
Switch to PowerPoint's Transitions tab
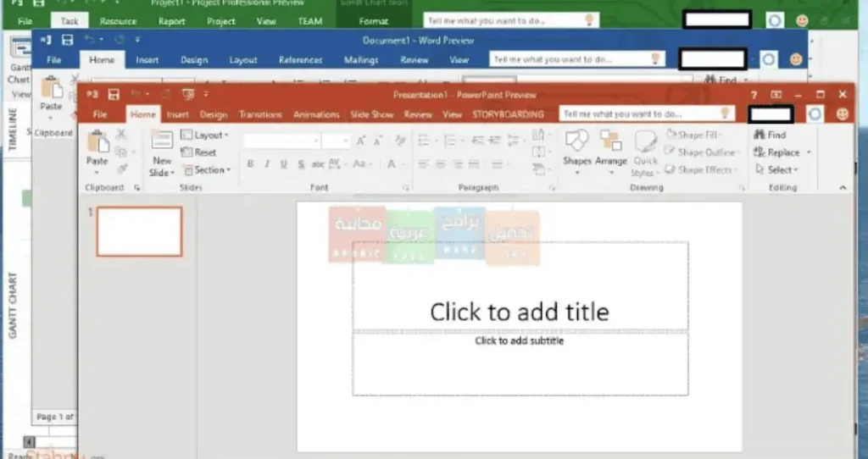261,114
